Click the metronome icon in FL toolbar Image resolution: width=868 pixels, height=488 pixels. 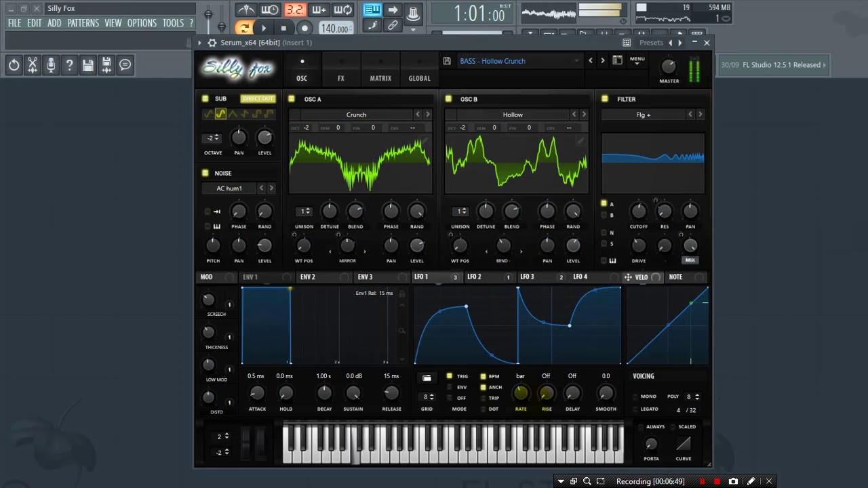click(247, 9)
